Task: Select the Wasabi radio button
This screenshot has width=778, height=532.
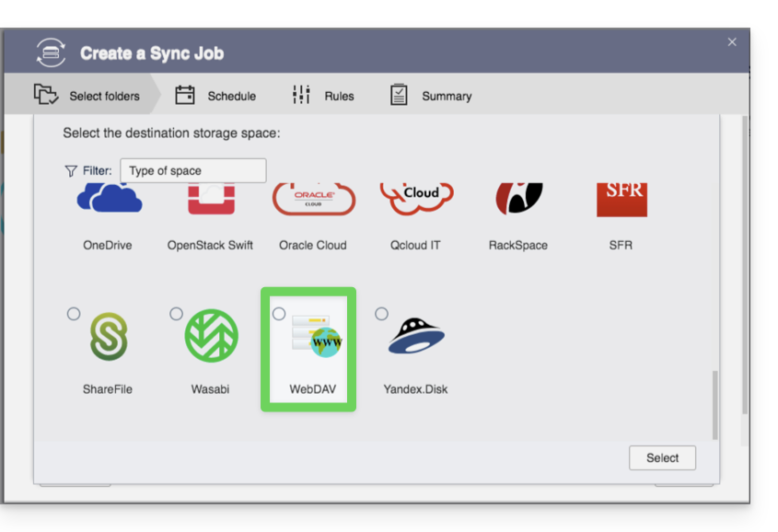Action: tap(176, 314)
